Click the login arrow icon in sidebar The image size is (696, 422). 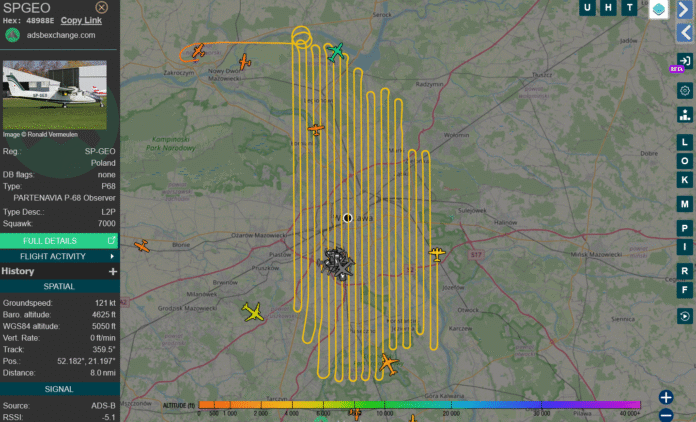685,62
